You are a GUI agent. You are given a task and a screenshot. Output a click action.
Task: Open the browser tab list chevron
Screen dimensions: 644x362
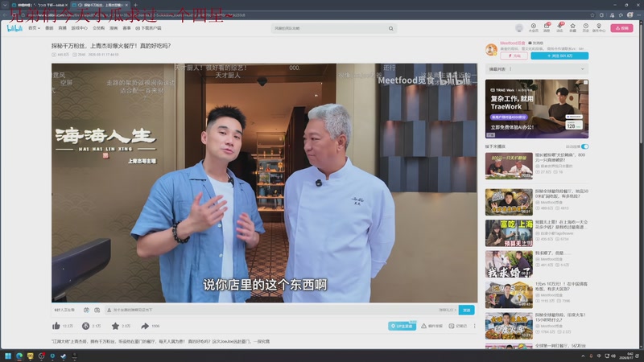[5, 5]
